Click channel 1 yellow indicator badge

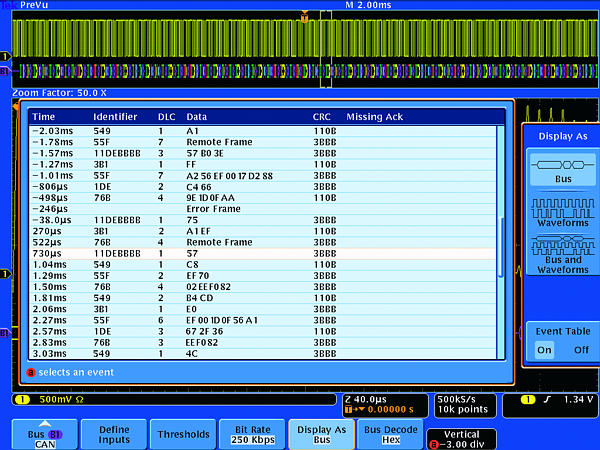tap(5, 55)
